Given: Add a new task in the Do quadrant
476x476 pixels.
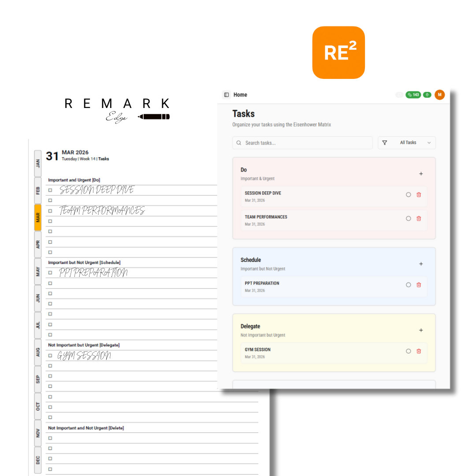Looking at the screenshot, I should [x=421, y=174].
